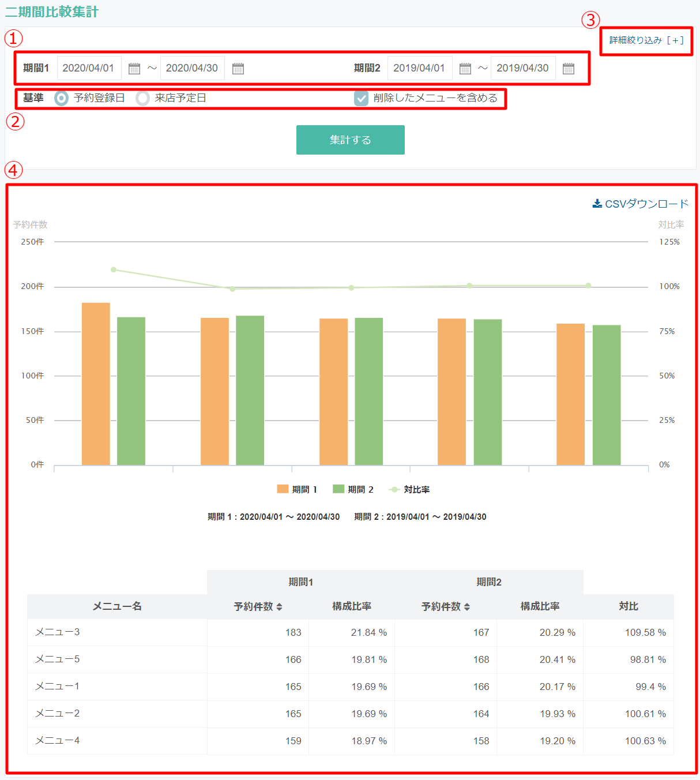This screenshot has width=700, height=780.
Task: Click CSV download icon
Action: [597, 204]
